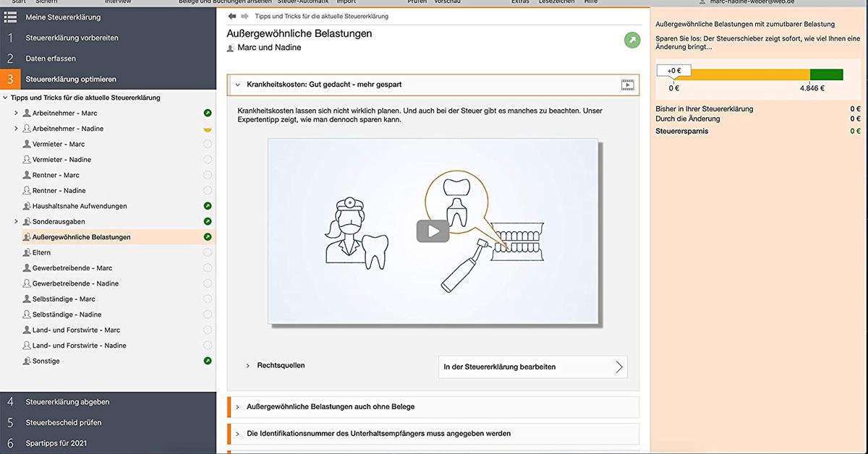
Task: Click the green status icon for Sonderausgaben
Action: (x=208, y=221)
